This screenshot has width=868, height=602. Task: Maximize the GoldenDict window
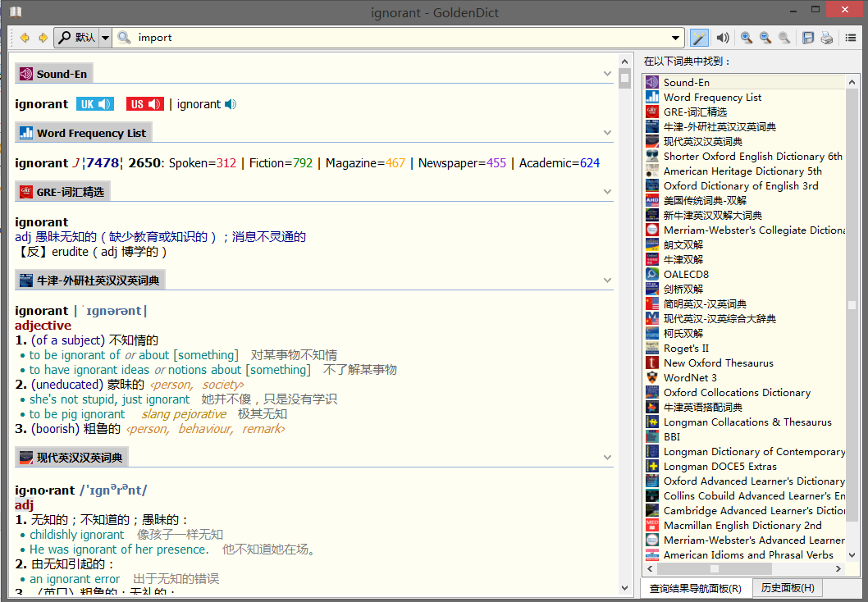click(815, 9)
